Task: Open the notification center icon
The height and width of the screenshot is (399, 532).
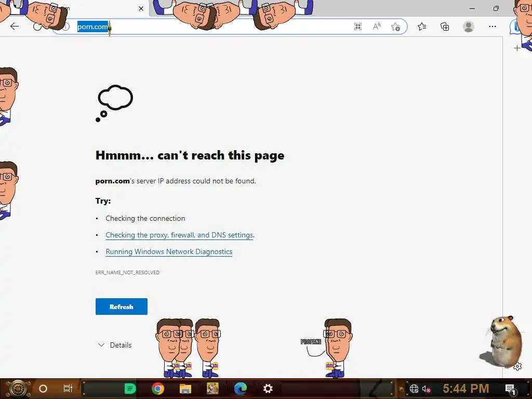Action: click(511, 389)
